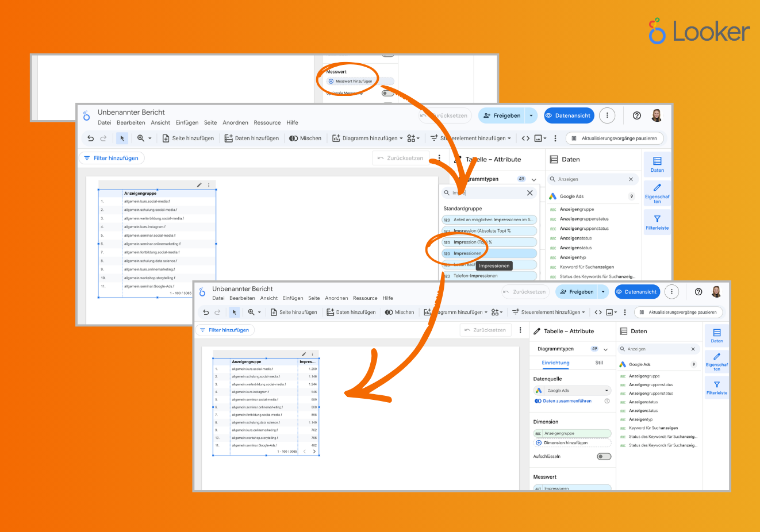The image size is (760, 532).
Task: Select the arrow selection tool
Action: (234, 312)
